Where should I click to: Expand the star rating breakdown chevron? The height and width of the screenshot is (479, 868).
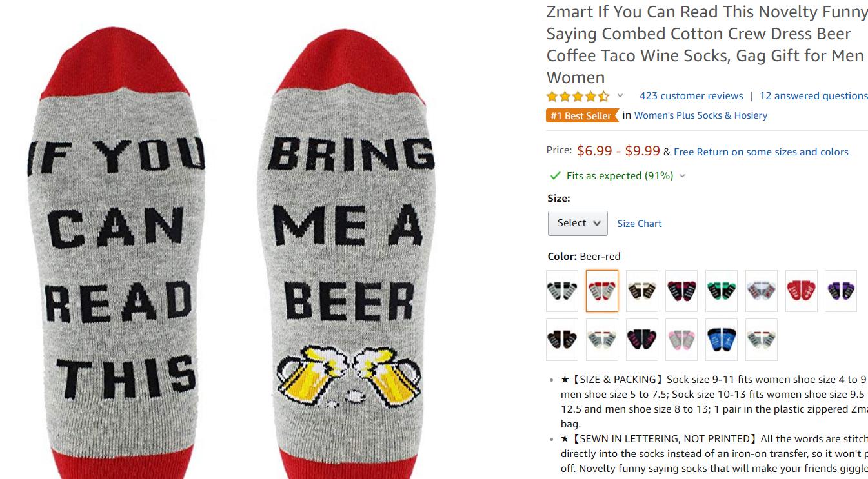pyautogui.click(x=620, y=96)
